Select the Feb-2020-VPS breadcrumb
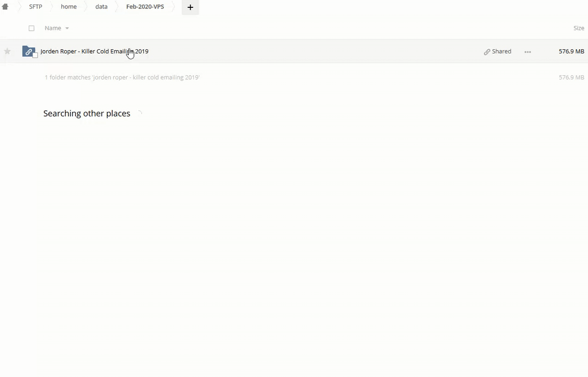Image resolution: width=588 pixels, height=377 pixels. pos(145,7)
